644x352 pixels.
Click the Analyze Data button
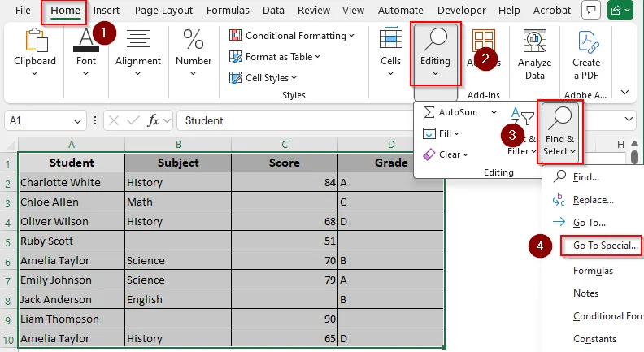pyautogui.click(x=534, y=54)
